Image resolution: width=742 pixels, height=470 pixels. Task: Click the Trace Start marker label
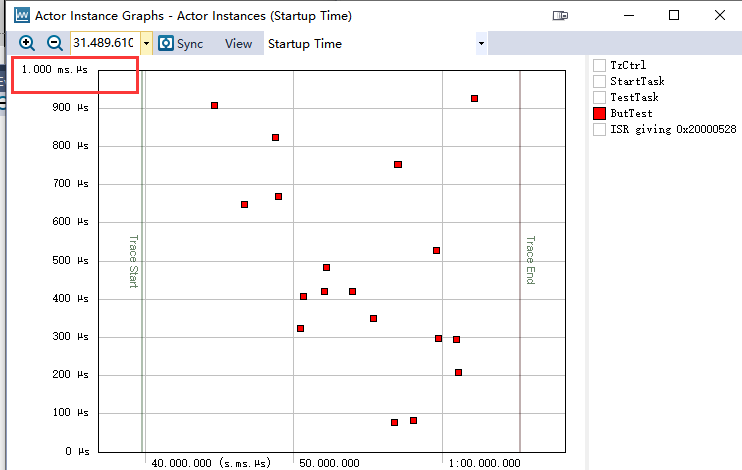[x=133, y=261]
